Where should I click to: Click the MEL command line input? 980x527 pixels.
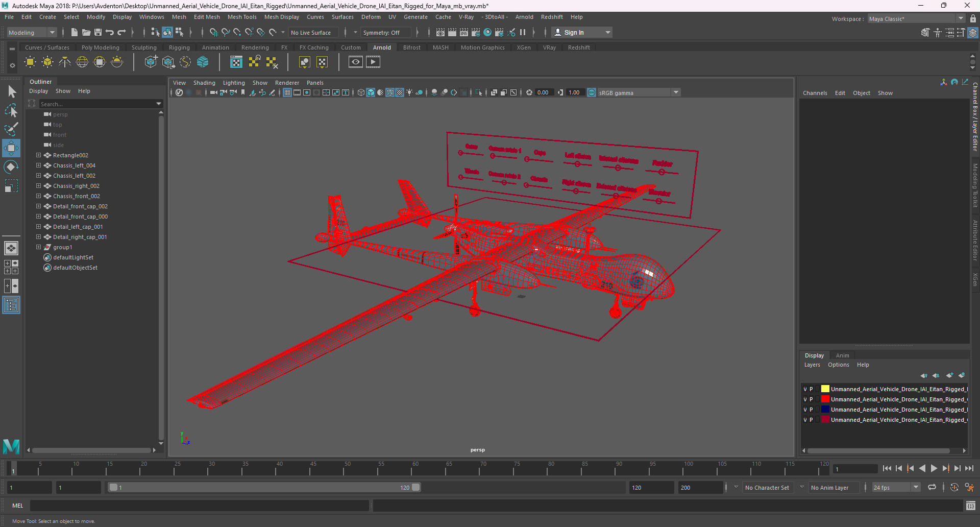[x=200, y=506]
